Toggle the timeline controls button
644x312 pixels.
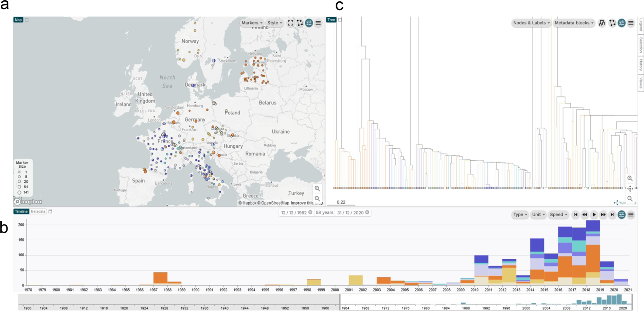pyautogui.click(x=622, y=215)
